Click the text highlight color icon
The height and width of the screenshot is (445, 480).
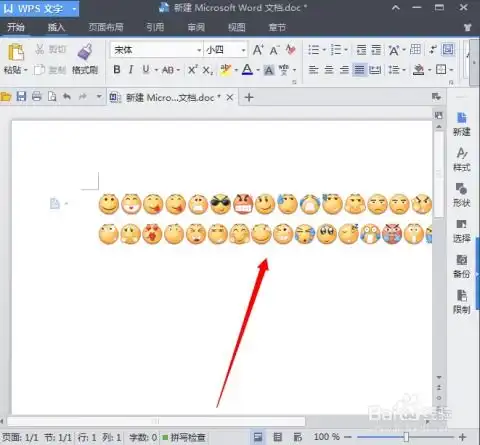point(226,70)
